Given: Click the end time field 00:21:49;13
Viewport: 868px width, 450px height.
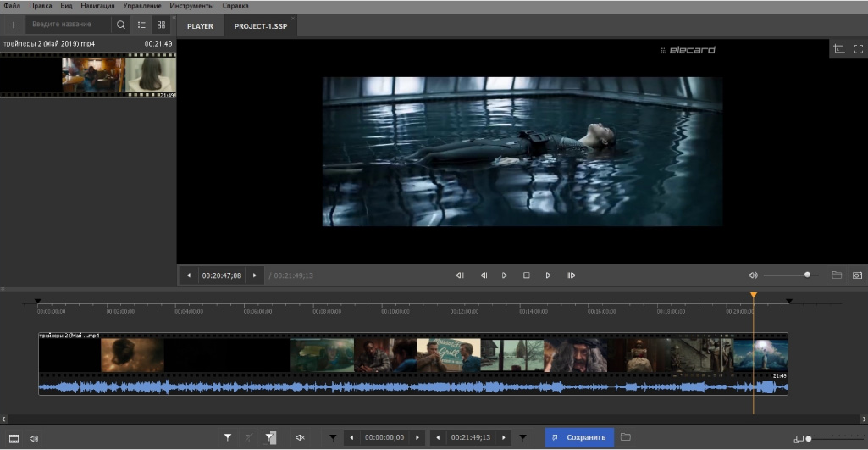Looking at the screenshot, I should point(471,438).
